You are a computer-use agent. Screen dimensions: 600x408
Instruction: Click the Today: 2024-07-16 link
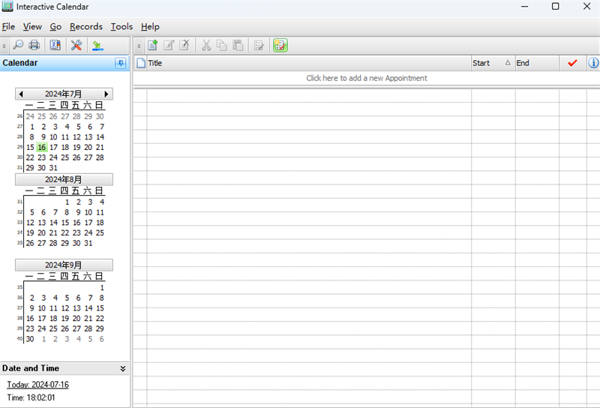pyautogui.click(x=37, y=385)
